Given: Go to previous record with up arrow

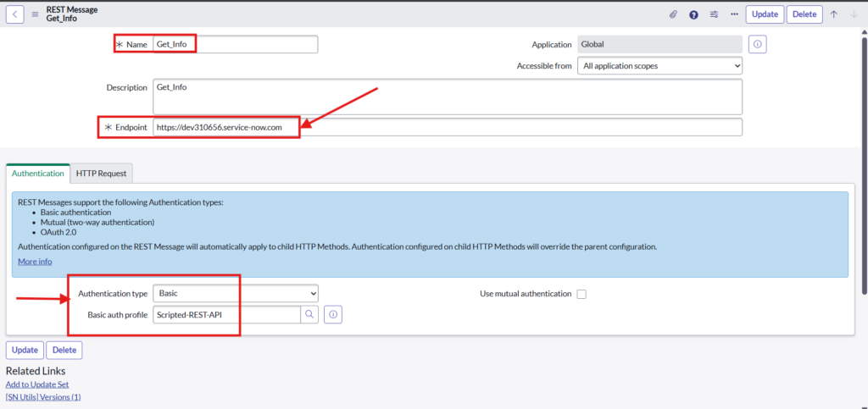Looking at the screenshot, I should [834, 14].
